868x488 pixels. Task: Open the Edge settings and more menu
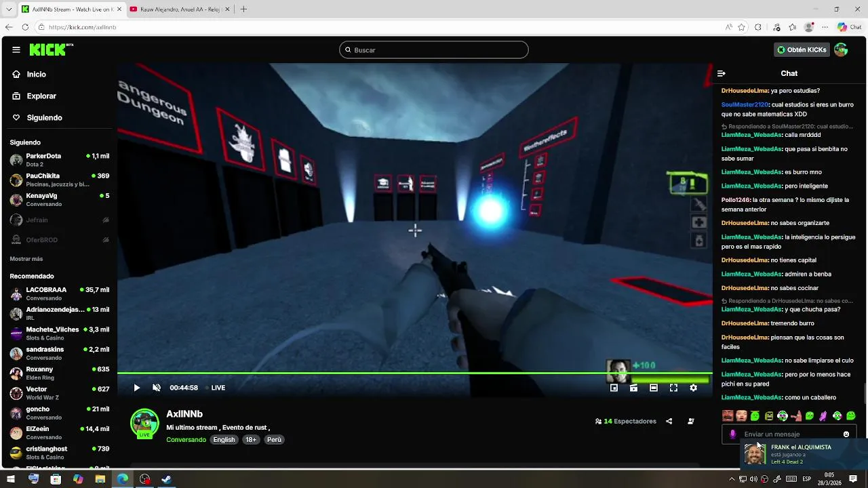point(825,27)
